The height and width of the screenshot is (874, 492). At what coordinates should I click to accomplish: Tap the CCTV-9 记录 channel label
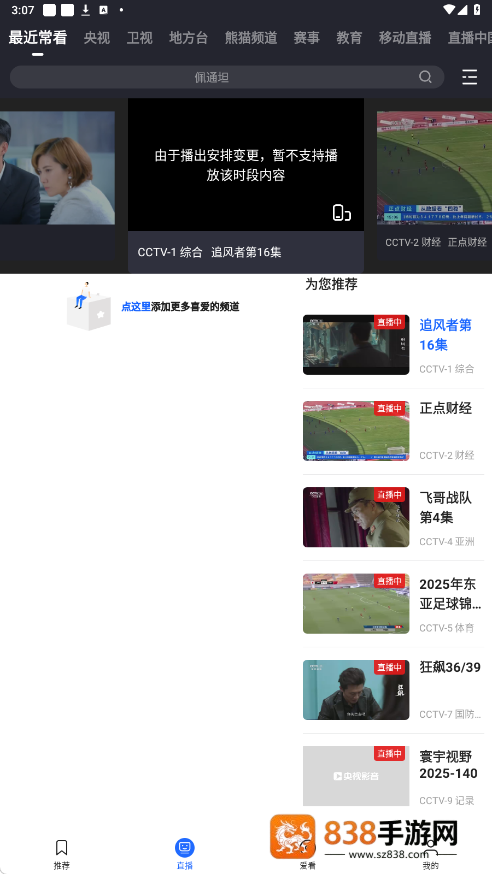click(447, 800)
